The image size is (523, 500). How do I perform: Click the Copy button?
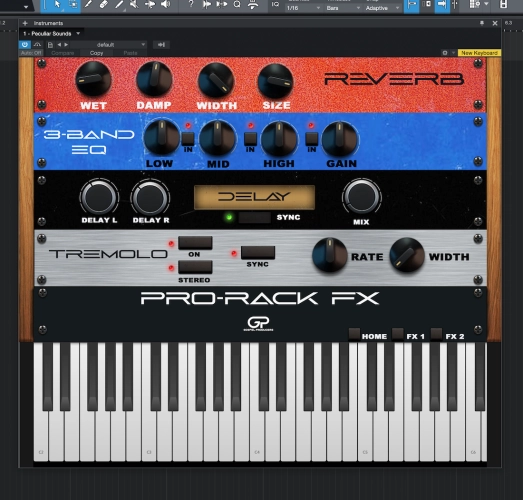(96, 53)
